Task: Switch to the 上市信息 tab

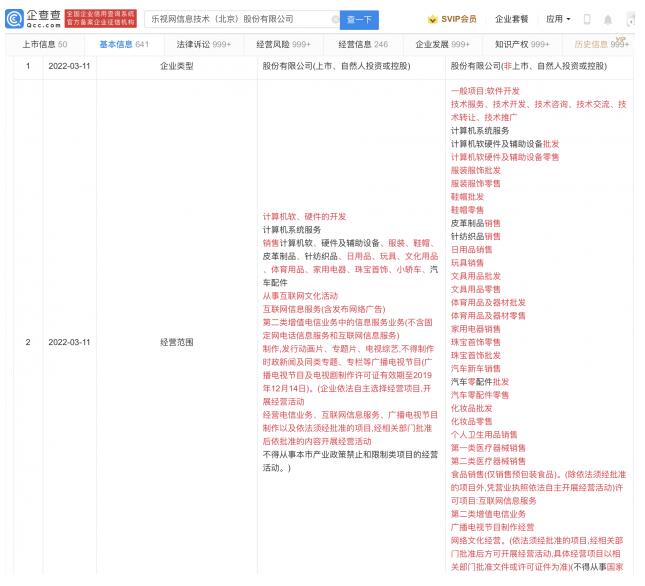Action: point(45,44)
